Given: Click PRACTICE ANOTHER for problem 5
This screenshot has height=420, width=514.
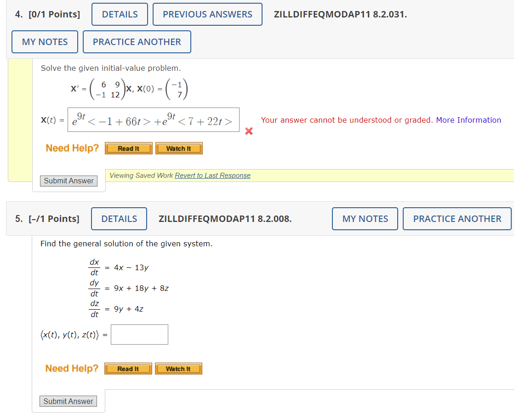Looking at the screenshot, I should [457, 218].
